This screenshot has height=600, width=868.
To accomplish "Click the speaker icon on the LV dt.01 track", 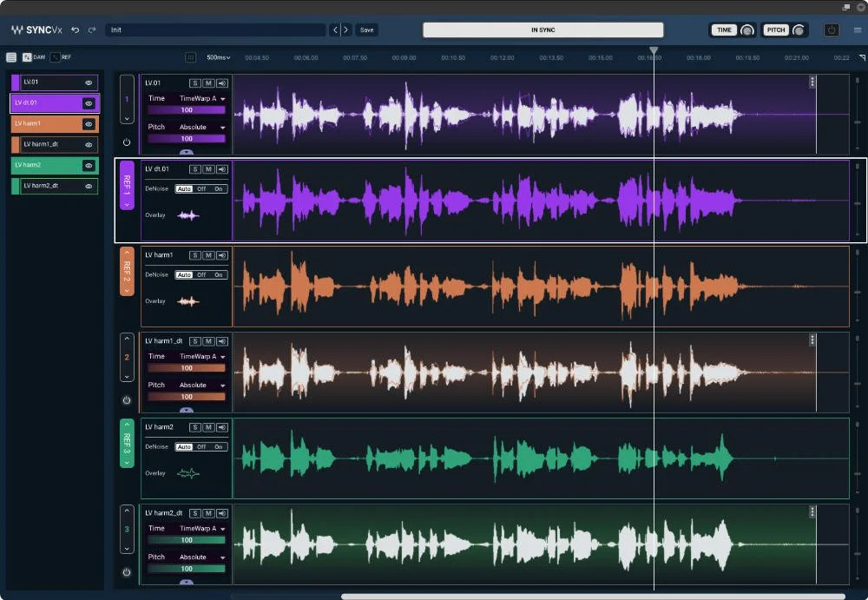I will (222, 168).
